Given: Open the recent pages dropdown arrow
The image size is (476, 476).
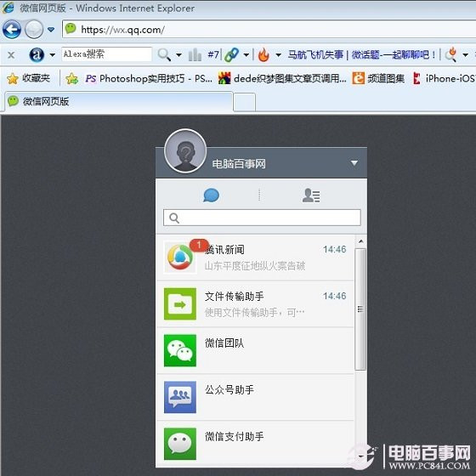Looking at the screenshot, I should pos(51,30).
